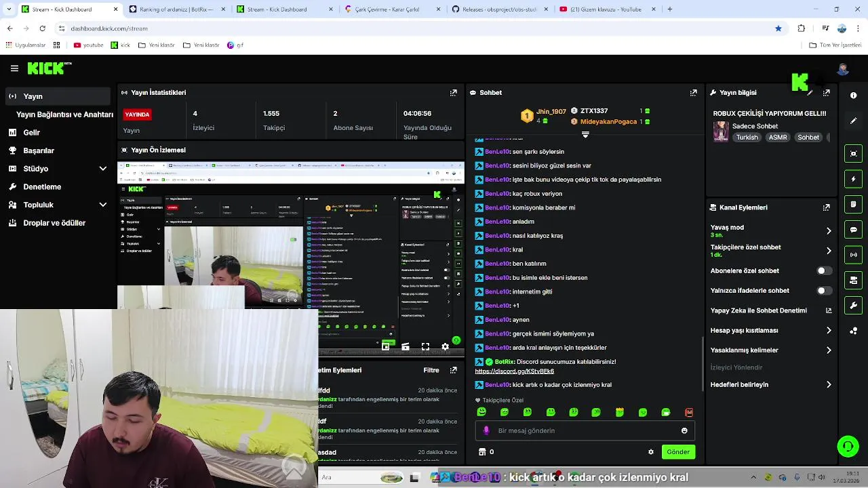Click the chat bubble icon in right sidebar

[854, 230]
